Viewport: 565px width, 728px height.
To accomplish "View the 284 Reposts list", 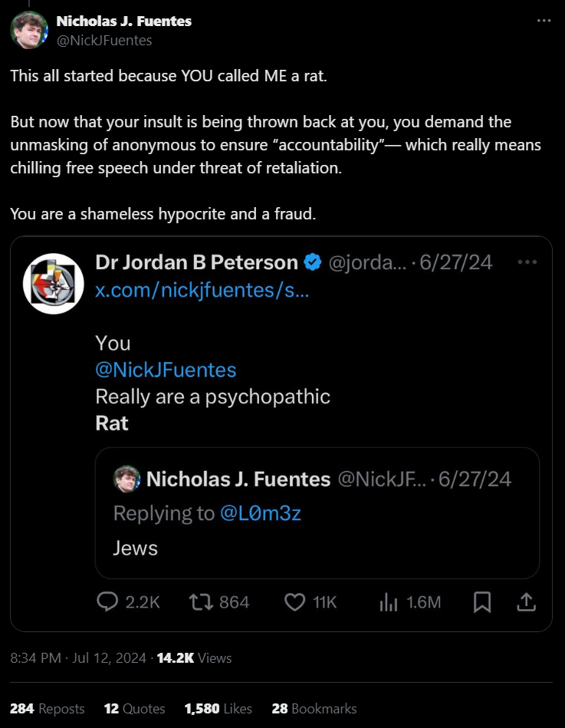I will click(48, 709).
